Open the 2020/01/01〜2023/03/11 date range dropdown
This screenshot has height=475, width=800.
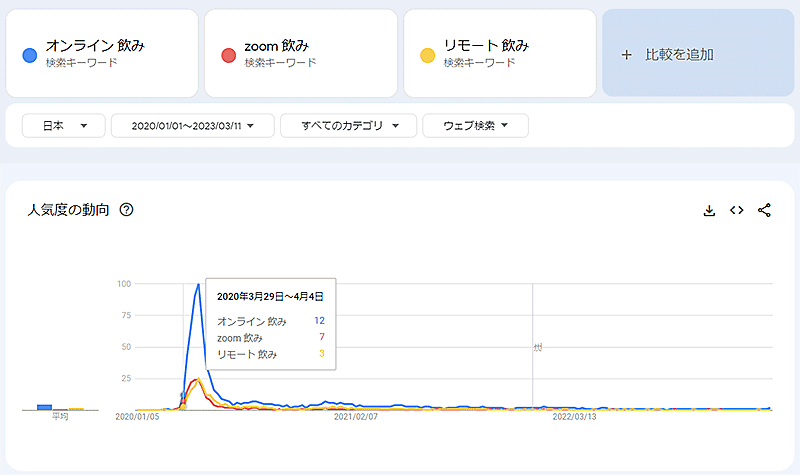click(192, 125)
